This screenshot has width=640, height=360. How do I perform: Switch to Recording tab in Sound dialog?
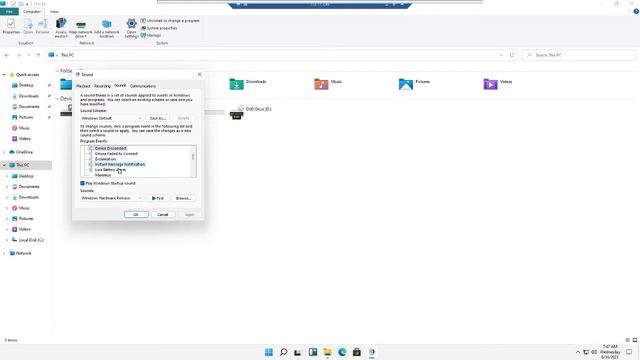coord(102,86)
